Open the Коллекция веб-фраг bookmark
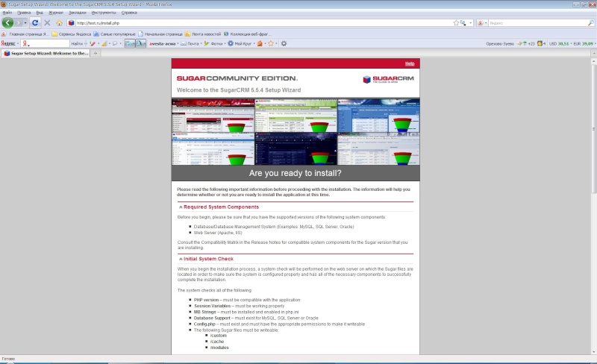597x364 pixels. click(x=247, y=34)
